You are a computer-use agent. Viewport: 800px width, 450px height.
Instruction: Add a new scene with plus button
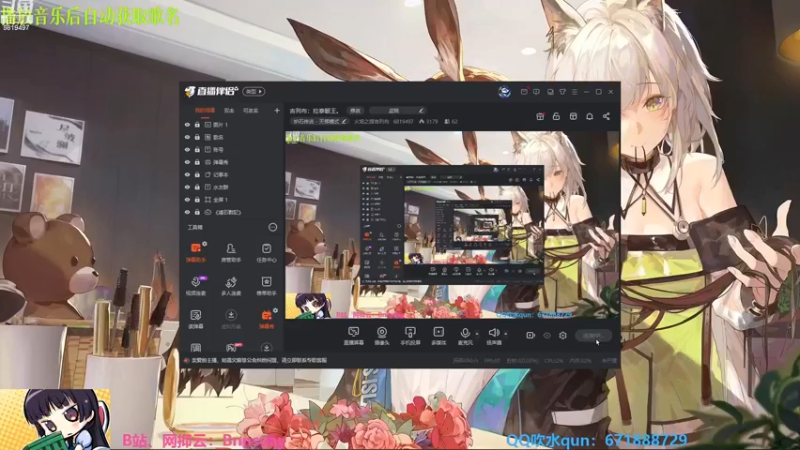pyautogui.click(x=277, y=110)
